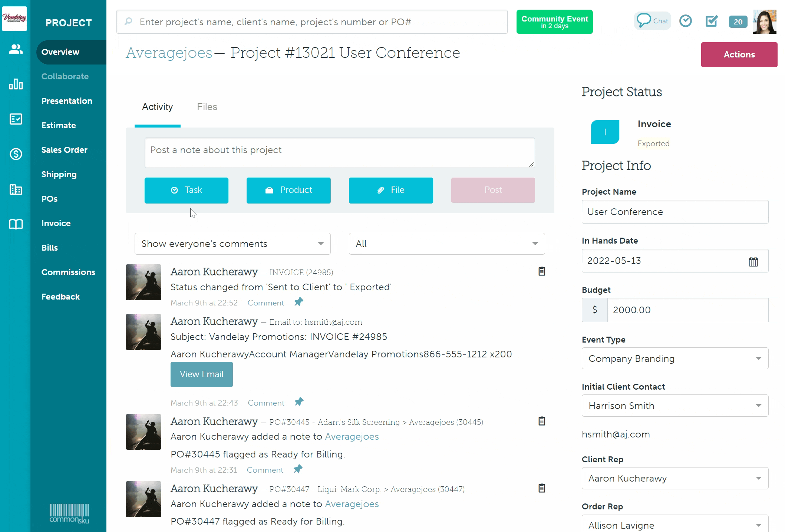Open the red Actions button
Viewport: 785px width, 532px height.
click(x=739, y=54)
